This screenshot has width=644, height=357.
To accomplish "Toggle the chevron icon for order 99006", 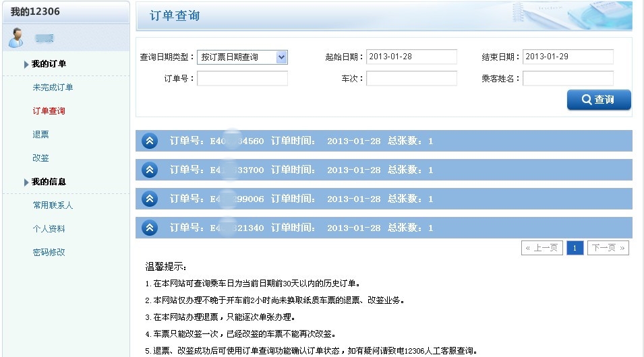I will (150, 199).
